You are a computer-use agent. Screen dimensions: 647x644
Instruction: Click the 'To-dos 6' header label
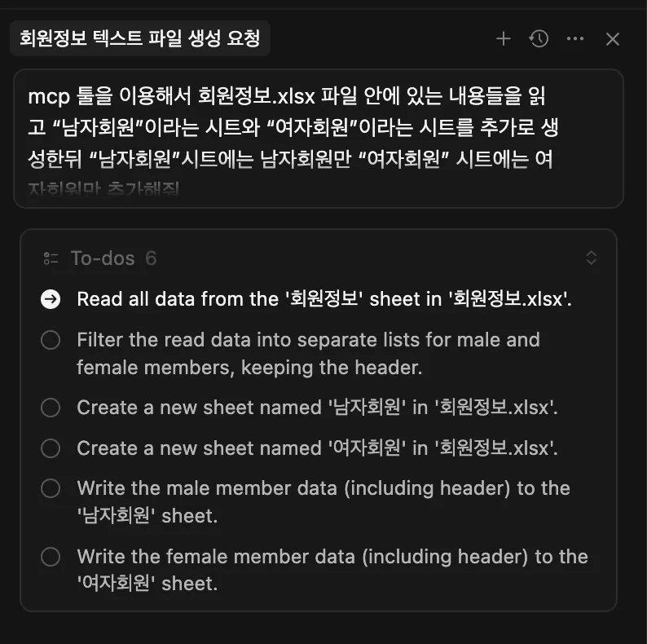click(x=113, y=258)
